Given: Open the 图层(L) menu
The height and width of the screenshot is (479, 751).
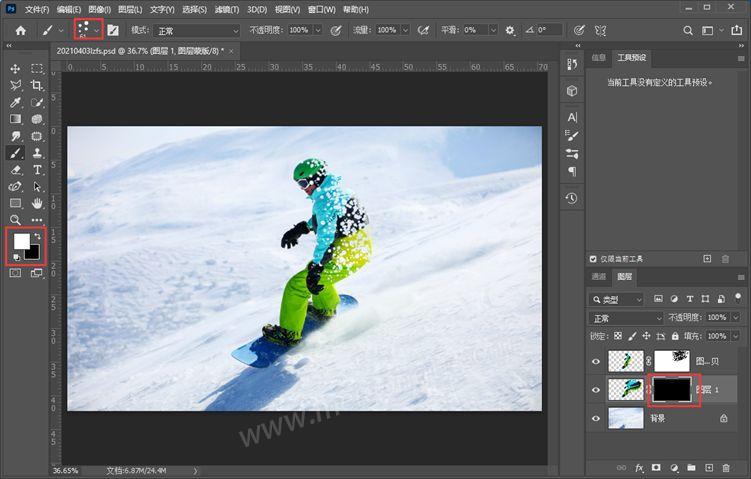Looking at the screenshot, I should click(130, 9).
